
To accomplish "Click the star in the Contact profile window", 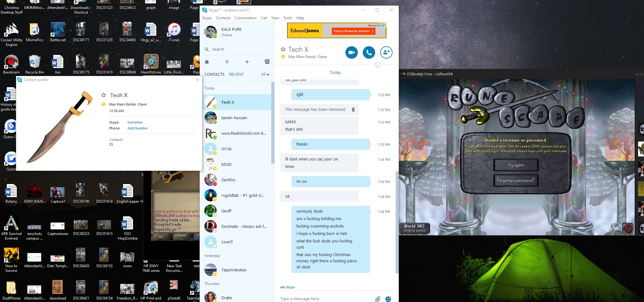I will tap(104, 95).
